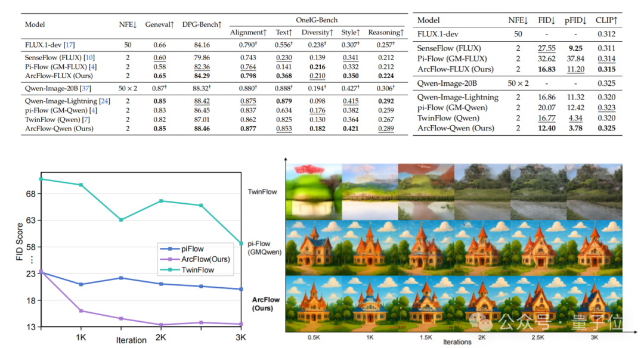Click the 0.879 Text score
The height and width of the screenshot is (348, 644).
[x=284, y=101]
